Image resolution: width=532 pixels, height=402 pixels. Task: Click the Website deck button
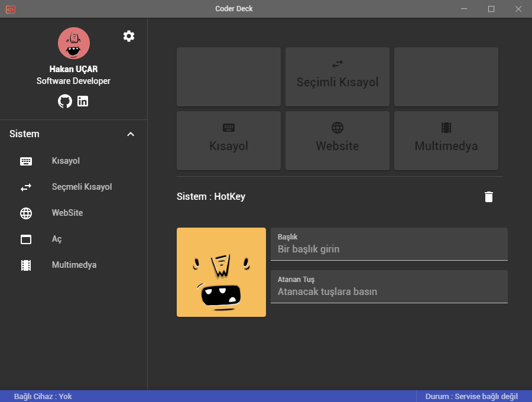338,141
